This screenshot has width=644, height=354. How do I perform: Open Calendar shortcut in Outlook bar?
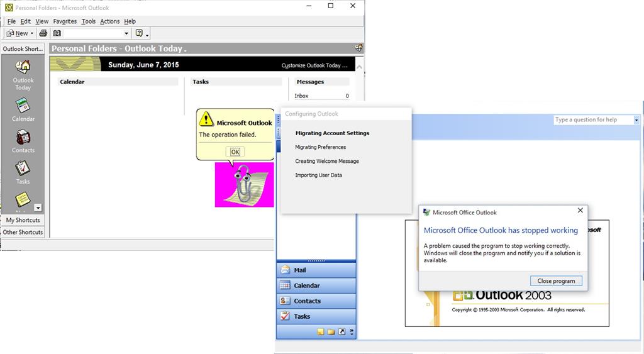point(23,106)
